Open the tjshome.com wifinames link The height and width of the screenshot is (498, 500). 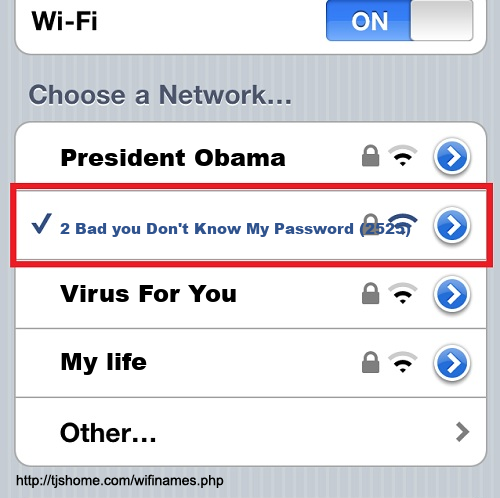tap(120, 481)
